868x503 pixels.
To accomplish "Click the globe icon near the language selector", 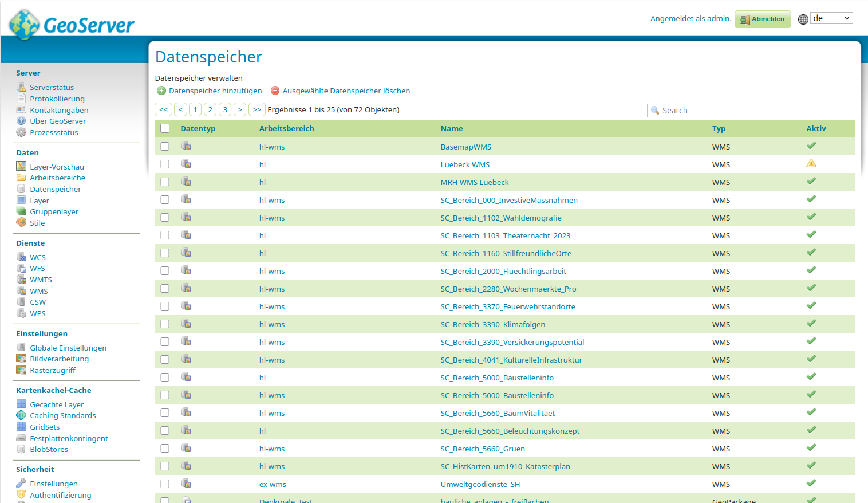I will click(803, 19).
